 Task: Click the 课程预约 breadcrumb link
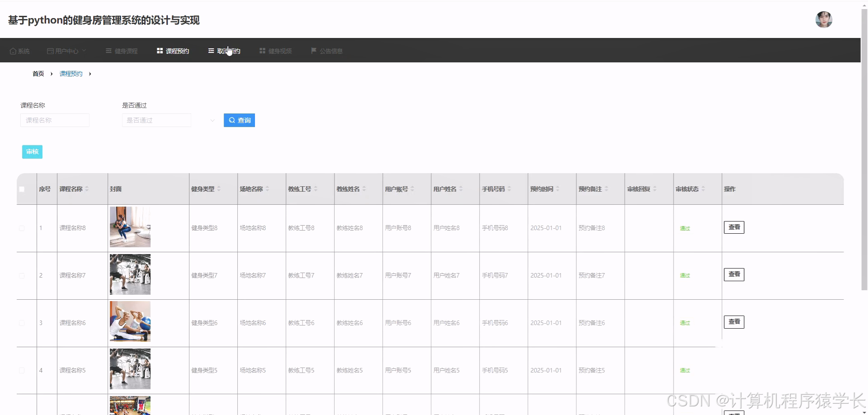[71, 74]
